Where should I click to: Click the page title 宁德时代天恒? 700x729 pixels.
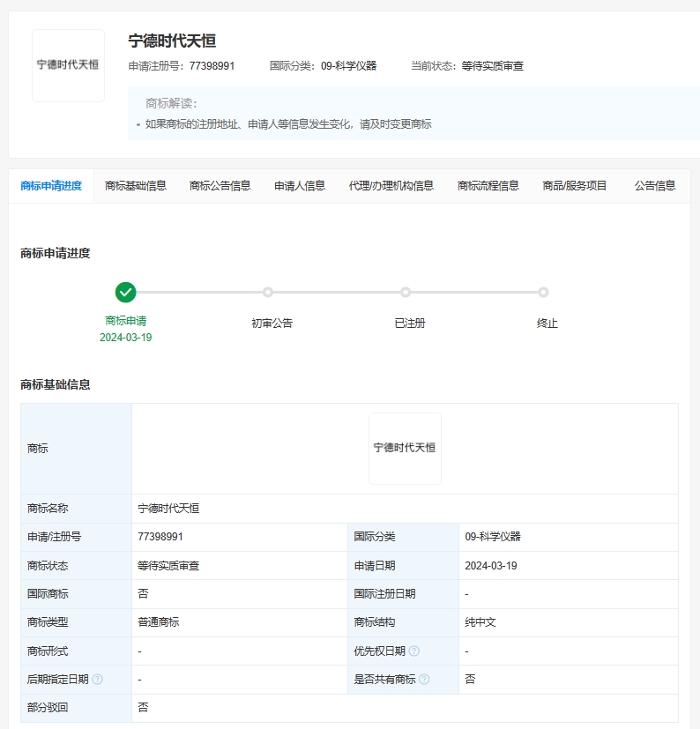click(x=172, y=41)
